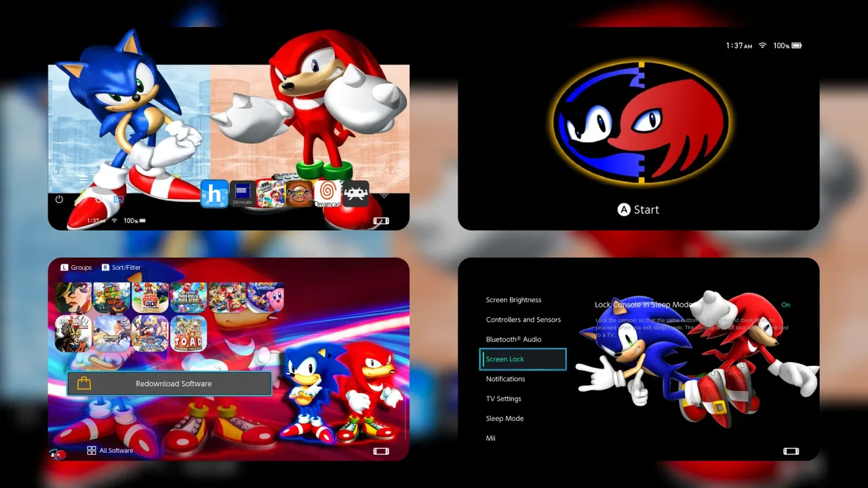Toggle Lock Console in Sleep Mode off

(785, 305)
